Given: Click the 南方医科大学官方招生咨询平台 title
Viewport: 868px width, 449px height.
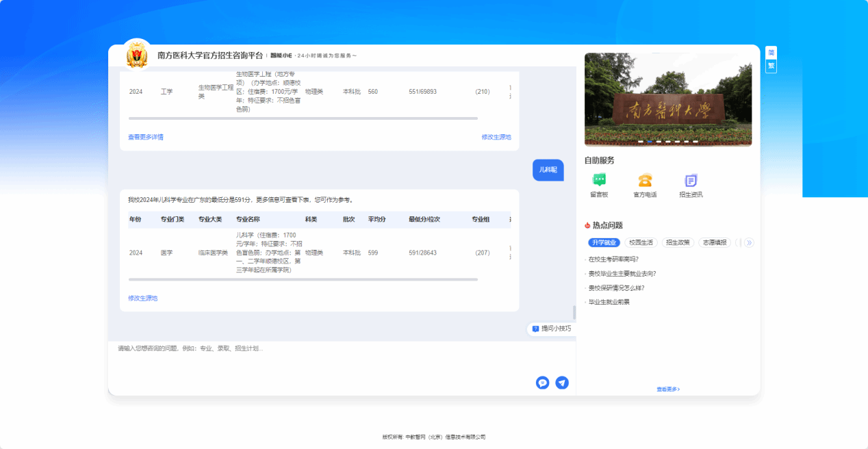Looking at the screenshot, I should point(210,55).
